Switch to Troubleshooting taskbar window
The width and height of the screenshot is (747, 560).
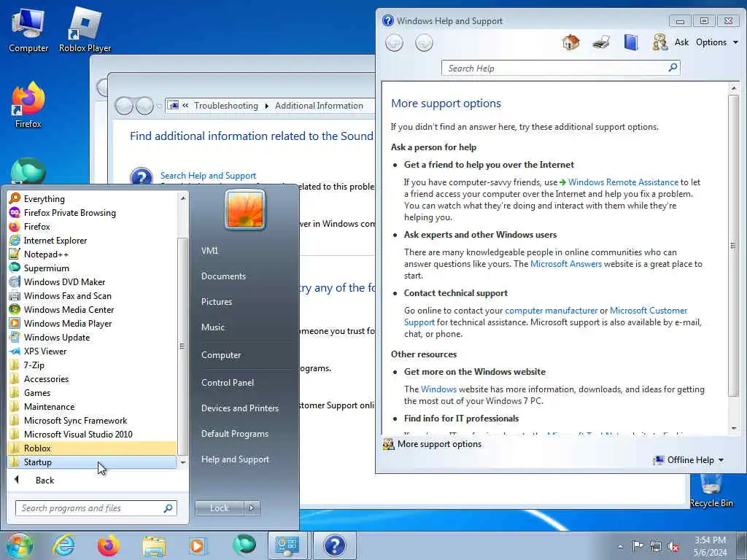coord(288,545)
